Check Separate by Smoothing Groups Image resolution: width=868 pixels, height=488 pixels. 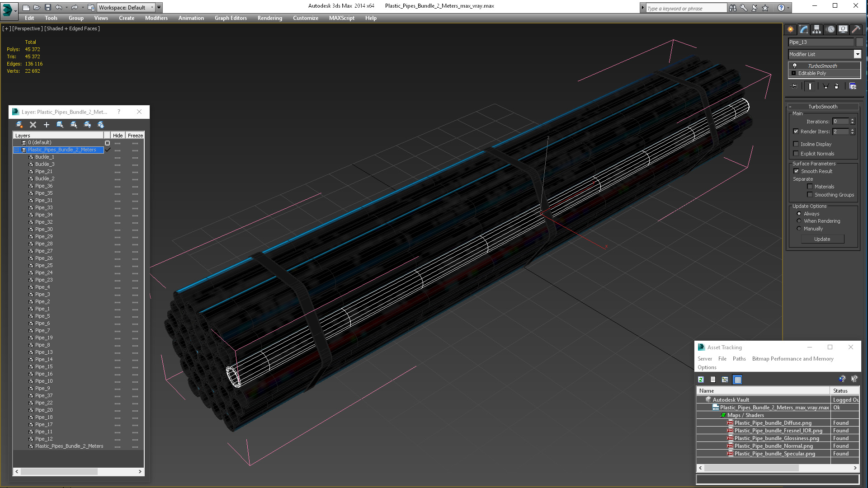pyautogui.click(x=810, y=195)
